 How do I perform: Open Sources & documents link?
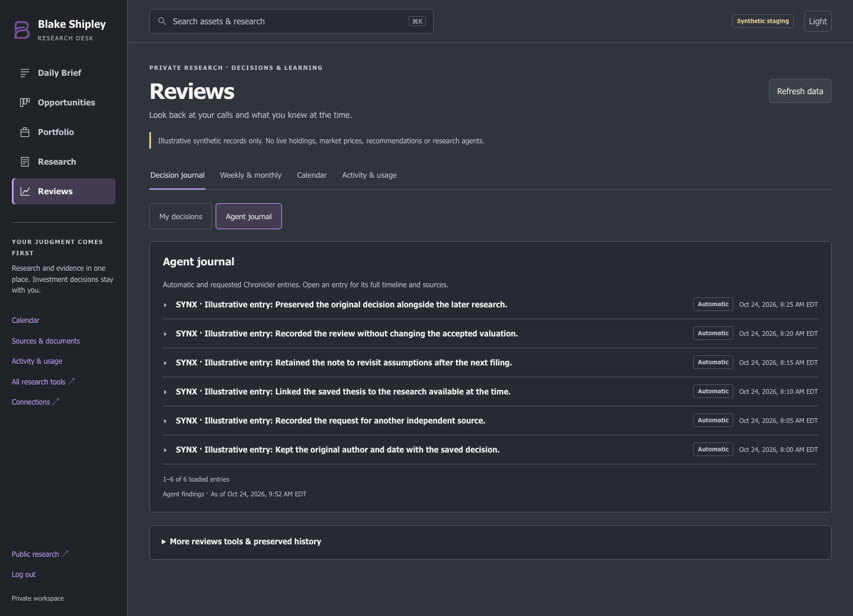(46, 341)
